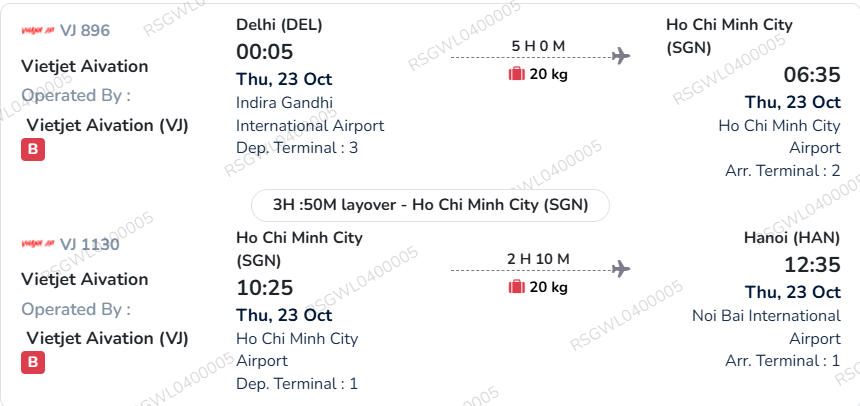
Task: Click the Hanoi (HAN) arrival label
Action: (x=792, y=238)
